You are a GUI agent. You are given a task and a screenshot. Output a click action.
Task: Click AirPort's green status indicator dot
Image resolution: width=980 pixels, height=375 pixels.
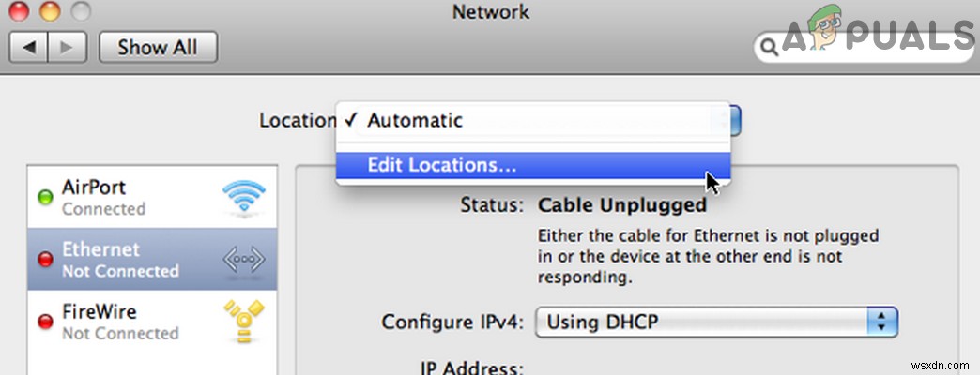click(x=44, y=198)
